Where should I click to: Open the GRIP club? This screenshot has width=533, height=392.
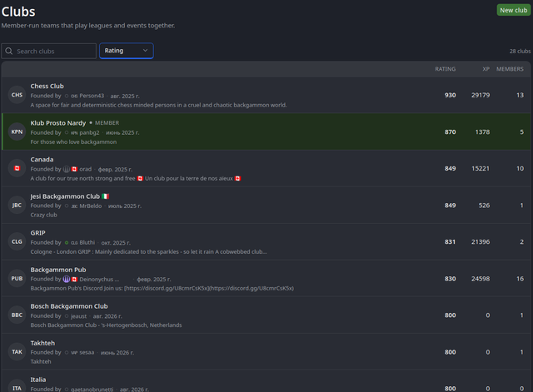[x=37, y=233]
